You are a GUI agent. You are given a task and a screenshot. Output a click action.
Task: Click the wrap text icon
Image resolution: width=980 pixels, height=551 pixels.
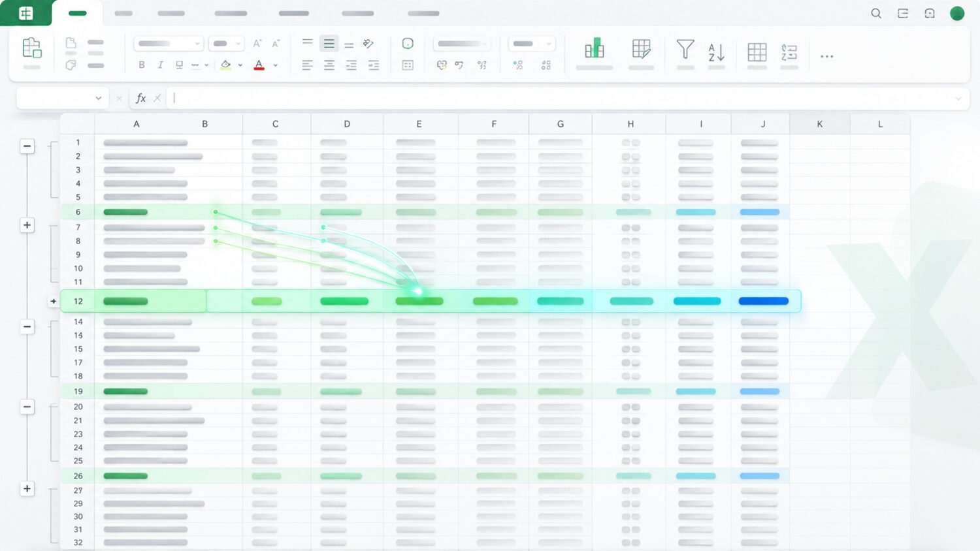[x=408, y=43]
